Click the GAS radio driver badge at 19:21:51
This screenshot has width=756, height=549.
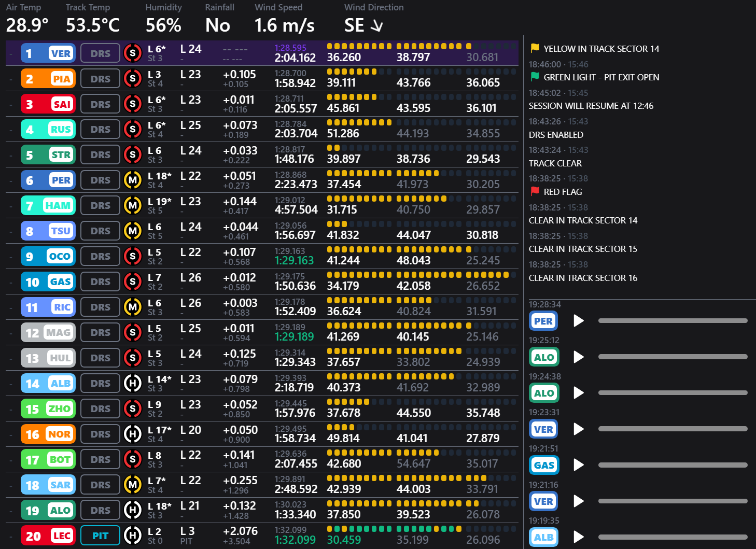tap(543, 465)
